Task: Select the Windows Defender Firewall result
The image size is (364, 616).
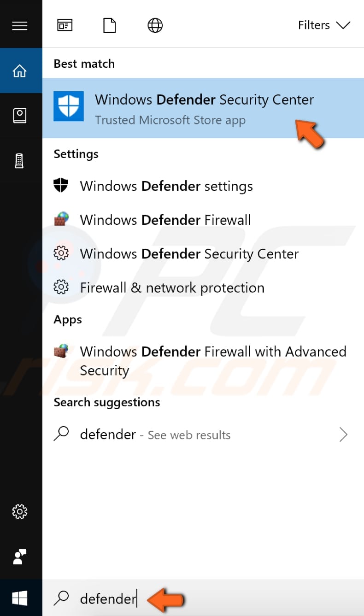Action: 165,220
